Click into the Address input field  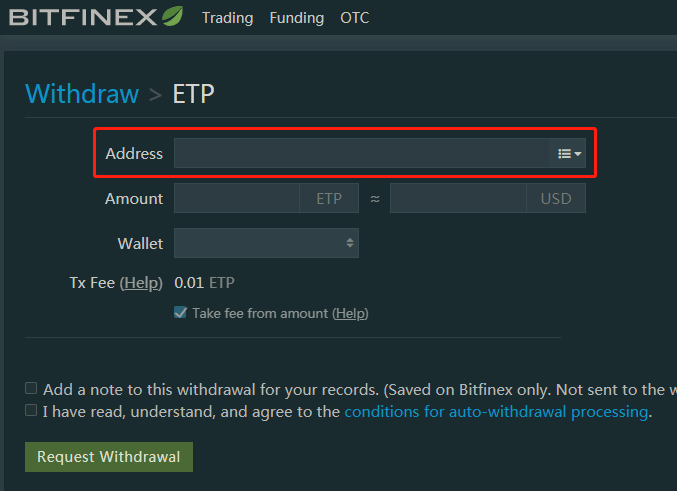tap(361, 153)
